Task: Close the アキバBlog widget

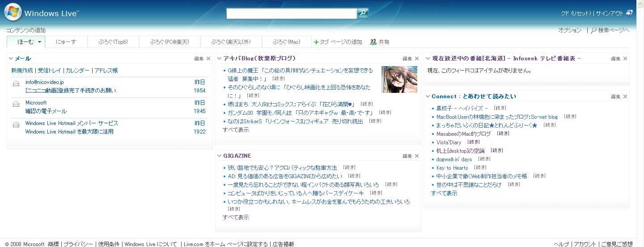Action: [x=417, y=59]
